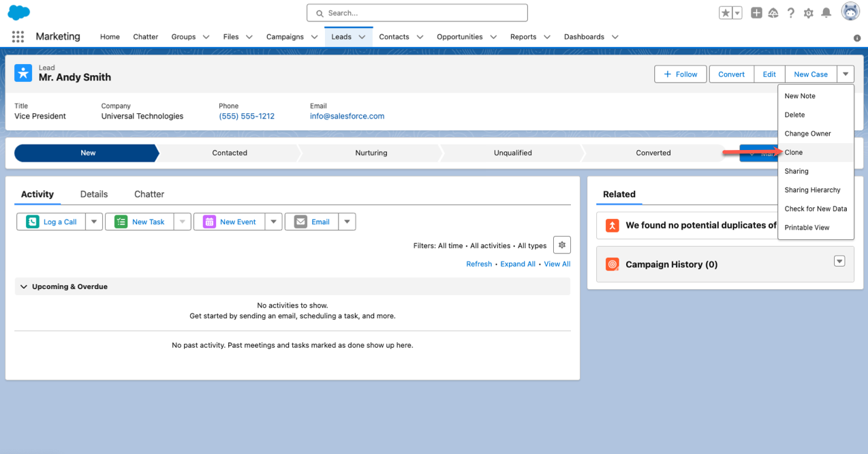This screenshot has height=454, width=868.
Task: Open the Help question mark icon
Action: (x=791, y=13)
